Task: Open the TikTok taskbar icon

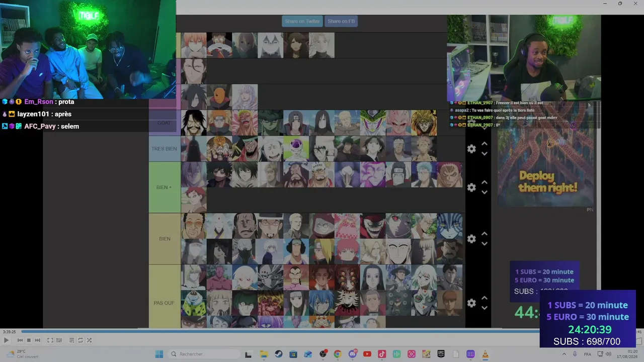Action: (382, 354)
